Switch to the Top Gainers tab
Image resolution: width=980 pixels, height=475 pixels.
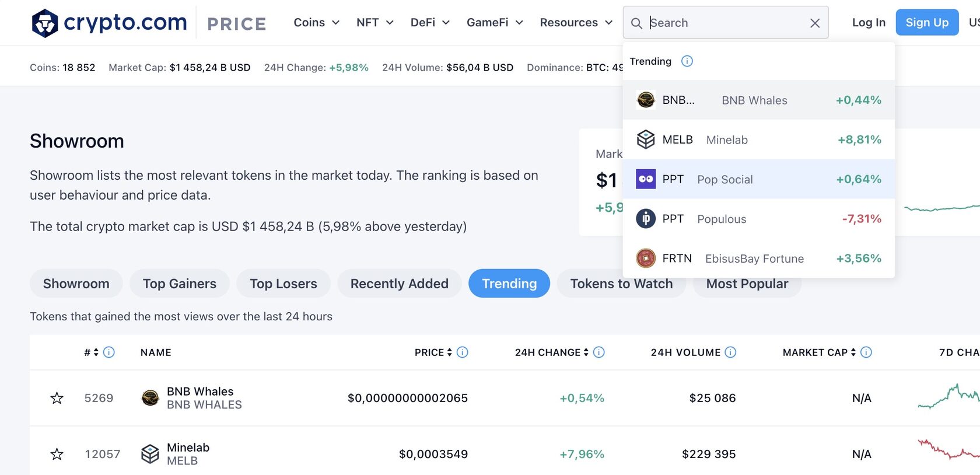click(180, 284)
